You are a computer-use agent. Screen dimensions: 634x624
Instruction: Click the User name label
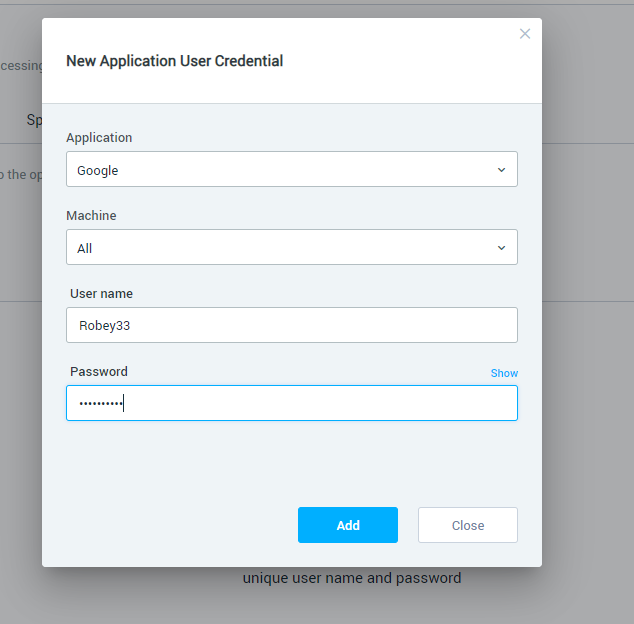coord(101,294)
